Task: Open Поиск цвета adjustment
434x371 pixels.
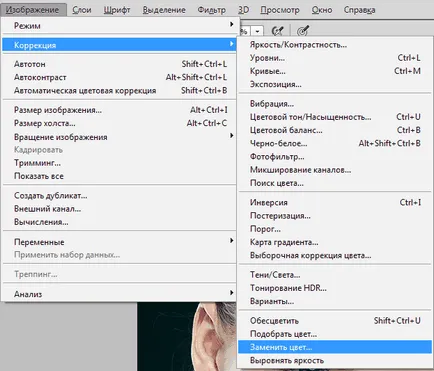Action: click(x=335, y=183)
